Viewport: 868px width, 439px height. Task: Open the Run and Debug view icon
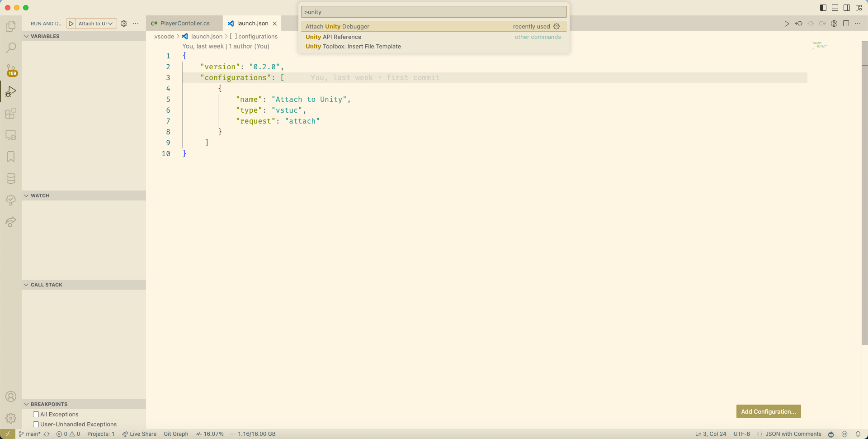[x=11, y=91]
